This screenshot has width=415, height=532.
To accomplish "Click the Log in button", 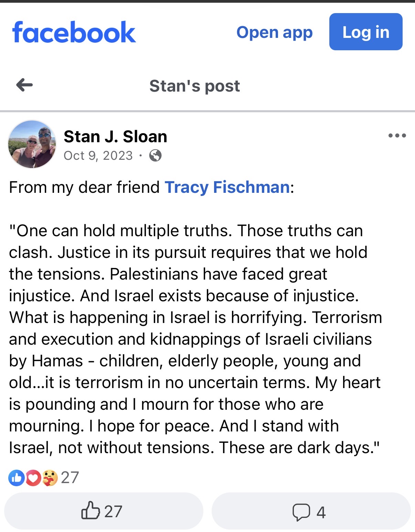I will [366, 32].
